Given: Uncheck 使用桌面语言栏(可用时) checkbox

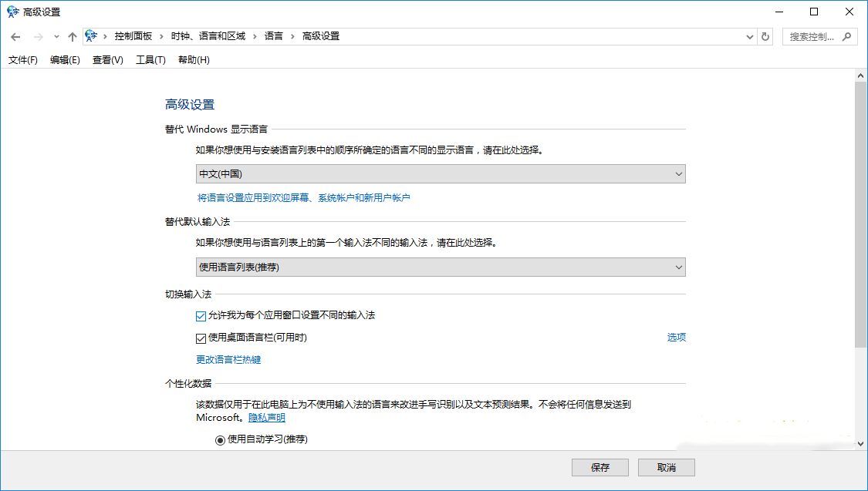Looking at the screenshot, I should [201, 338].
